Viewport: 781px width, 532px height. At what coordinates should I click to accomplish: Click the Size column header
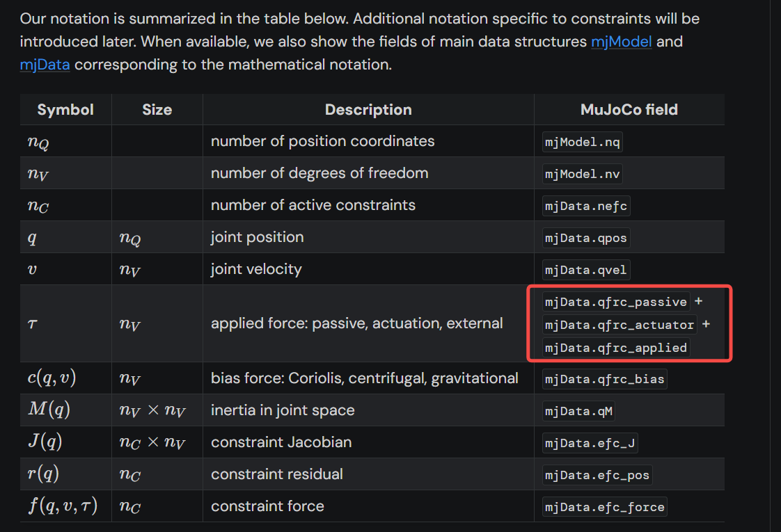(x=157, y=110)
